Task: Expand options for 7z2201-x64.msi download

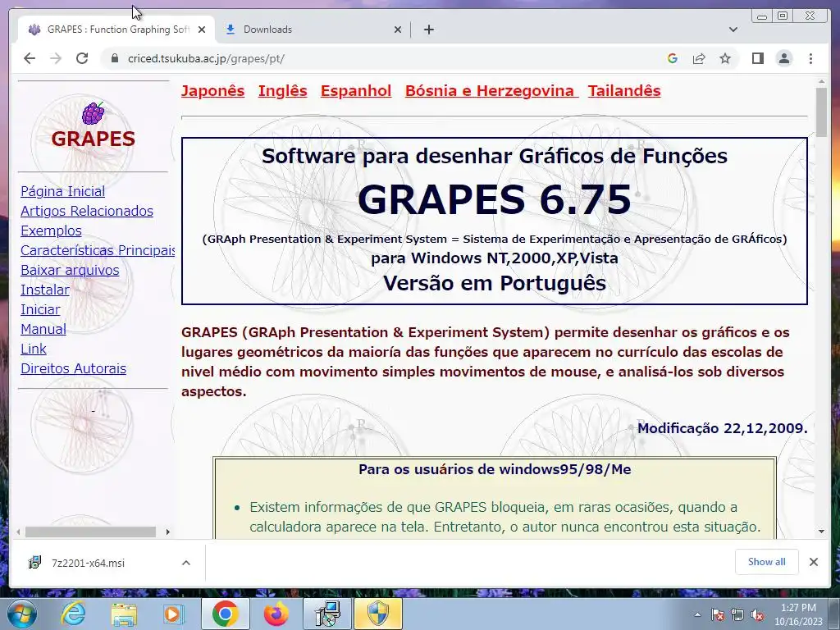Action: click(186, 563)
